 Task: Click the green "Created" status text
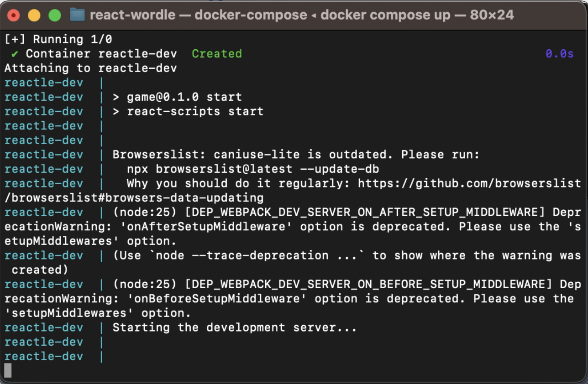pos(216,54)
